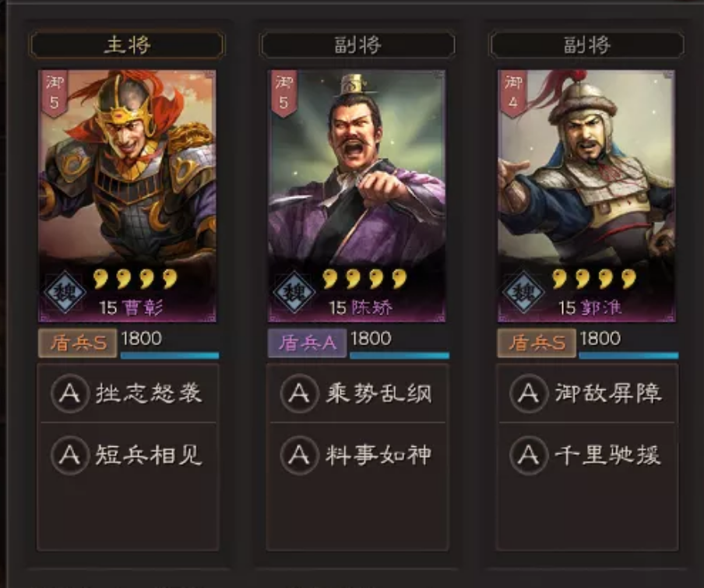The width and height of the screenshot is (704, 588).
Task: Open the 陈矫 general portrait card
Action: click(357, 195)
